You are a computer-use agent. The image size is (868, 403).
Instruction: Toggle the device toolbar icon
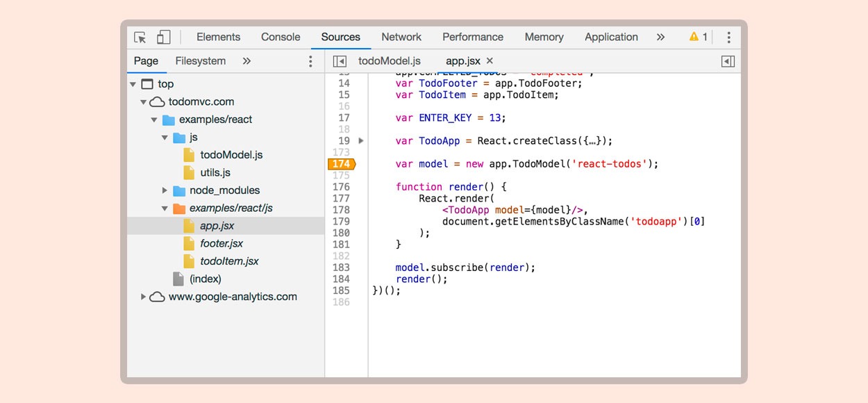coord(163,38)
